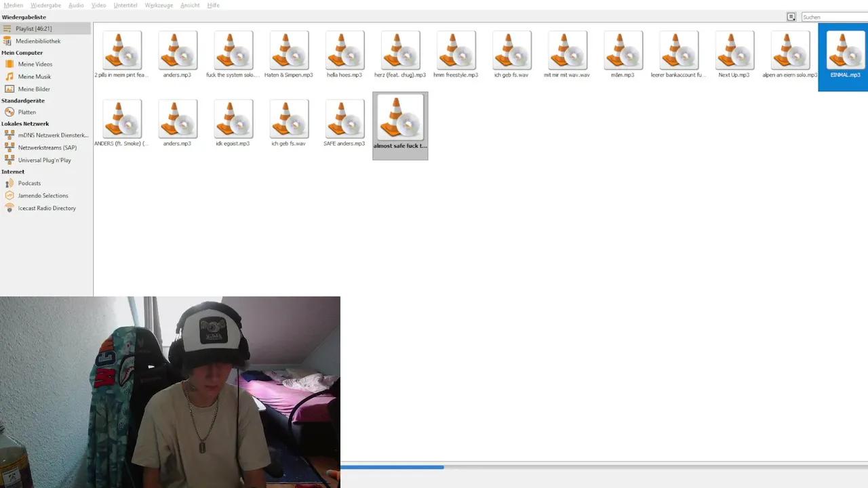Open Icecast Radio Directory
The width and height of the screenshot is (868, 488).
tap(45, 208)
